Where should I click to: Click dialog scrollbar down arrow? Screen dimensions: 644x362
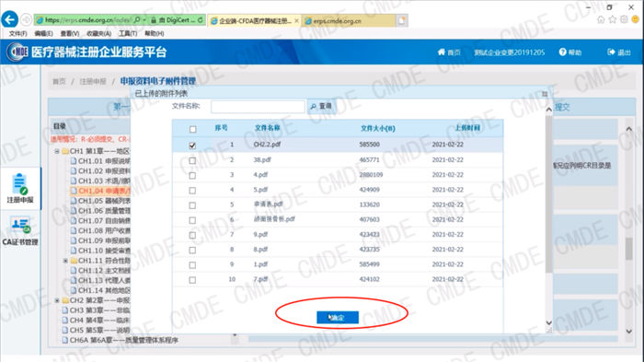click(x=548, y=323)
